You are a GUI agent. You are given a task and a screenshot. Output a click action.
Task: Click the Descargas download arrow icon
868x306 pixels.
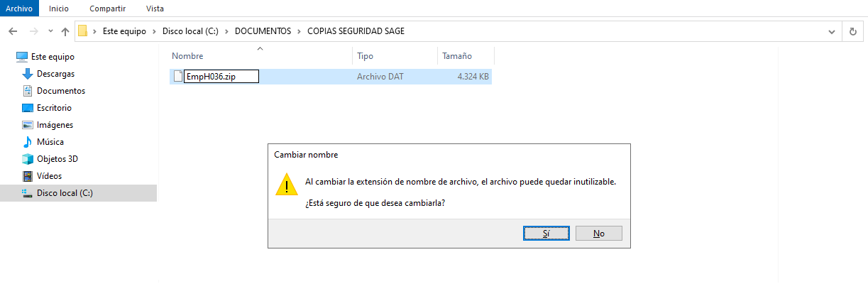(28, 74)
